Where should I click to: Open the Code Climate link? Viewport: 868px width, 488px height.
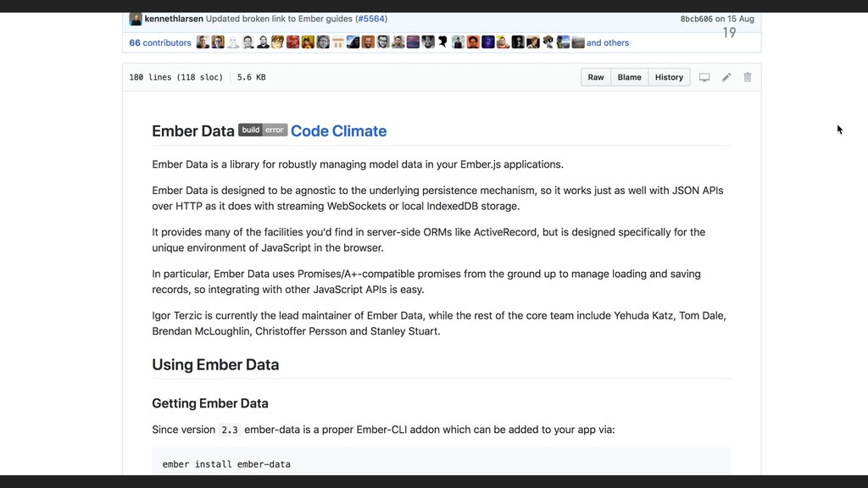[x=339, y=131]
